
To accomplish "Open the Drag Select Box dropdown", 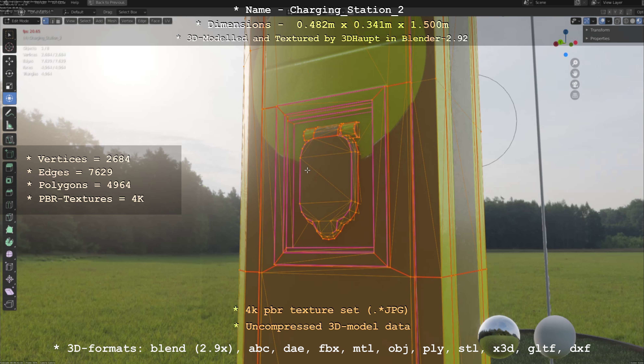I will coord(132,12).
